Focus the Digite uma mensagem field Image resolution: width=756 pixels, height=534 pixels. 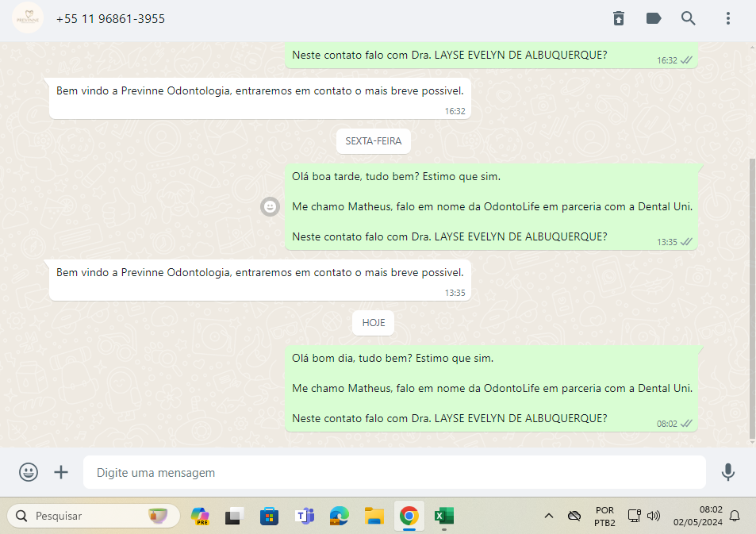(394, 472)
